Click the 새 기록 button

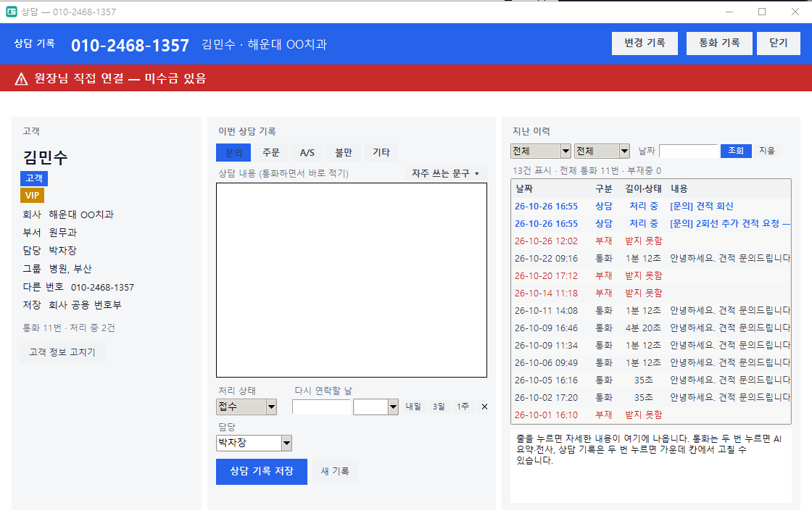(x=335, y=472)
